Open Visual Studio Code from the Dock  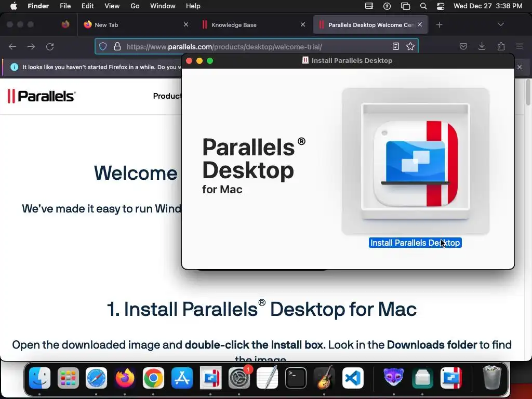coord(353,378)
